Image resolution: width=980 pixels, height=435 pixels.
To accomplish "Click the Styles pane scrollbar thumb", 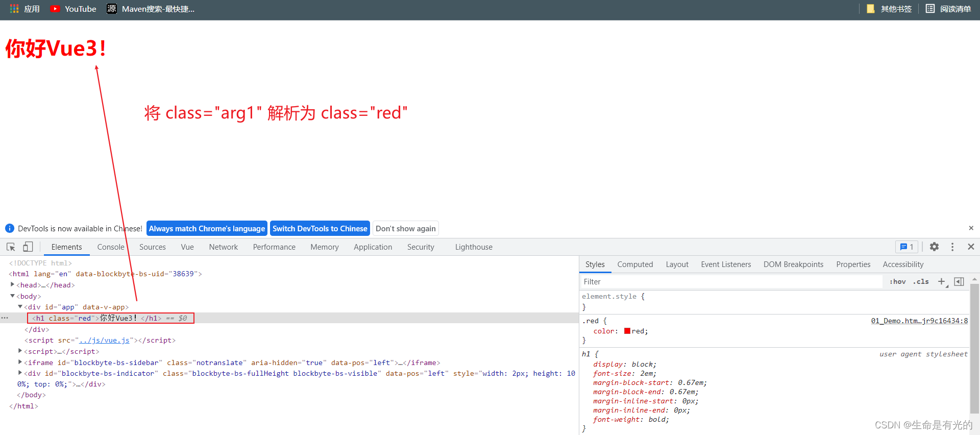I will pyautogui.click(x=974, y=349).
